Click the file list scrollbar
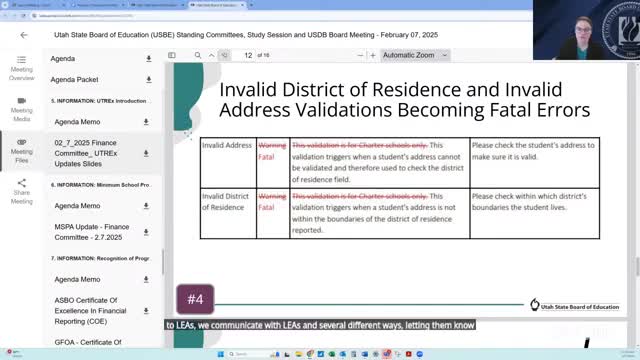 coord(162,262)
